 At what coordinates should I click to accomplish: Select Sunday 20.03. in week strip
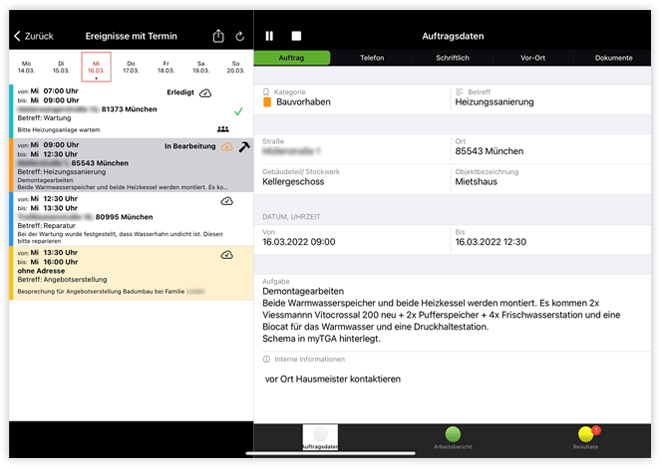coord(236,67)
